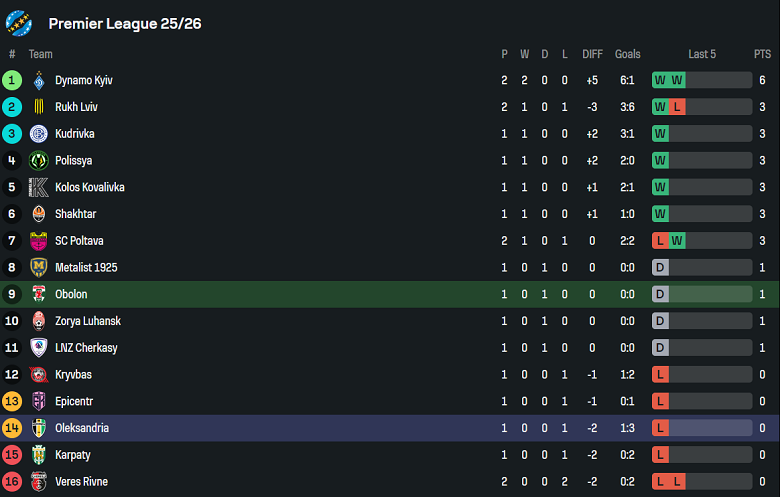The height and width of the screenshot is (497, 780).
Task: Click the DIFF column header
Action: (x=593, y=54)
